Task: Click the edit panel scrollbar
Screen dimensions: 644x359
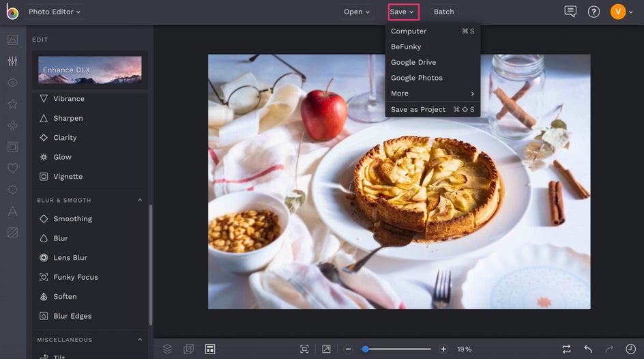Action: click(151, 265)
